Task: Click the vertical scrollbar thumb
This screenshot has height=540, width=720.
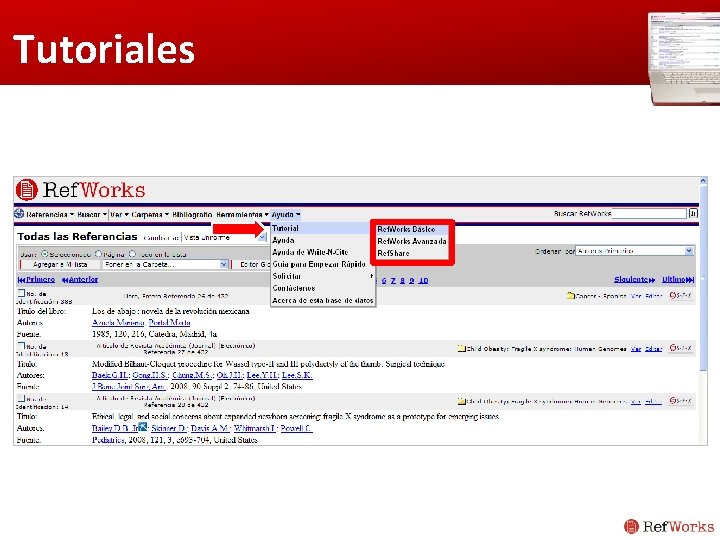Action: click(703, 280)
